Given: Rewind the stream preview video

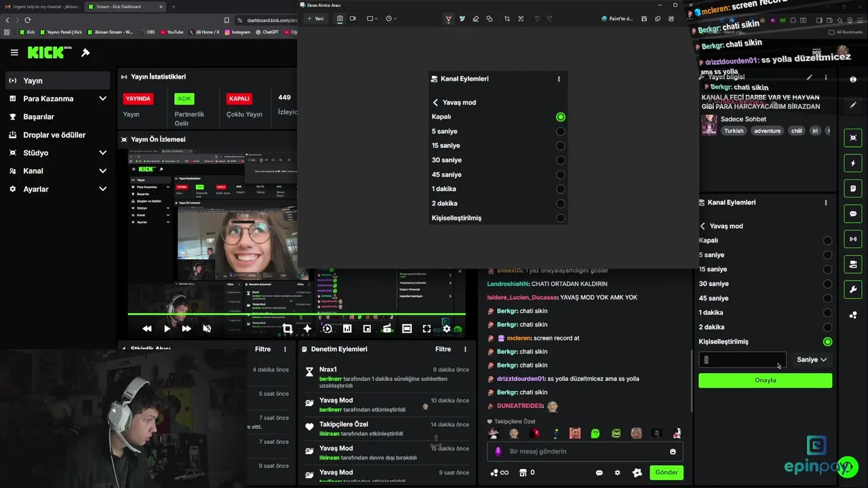Looking at the screenshot, I should pos(146,329).
